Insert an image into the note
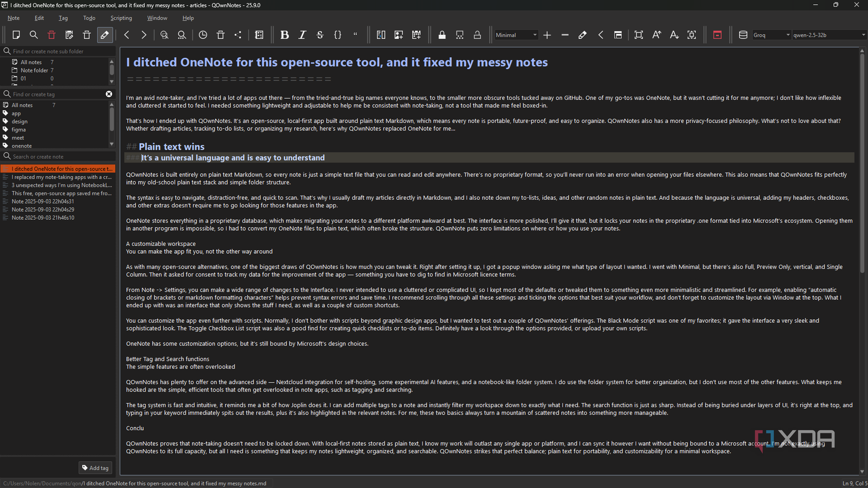 pos(399,35)
